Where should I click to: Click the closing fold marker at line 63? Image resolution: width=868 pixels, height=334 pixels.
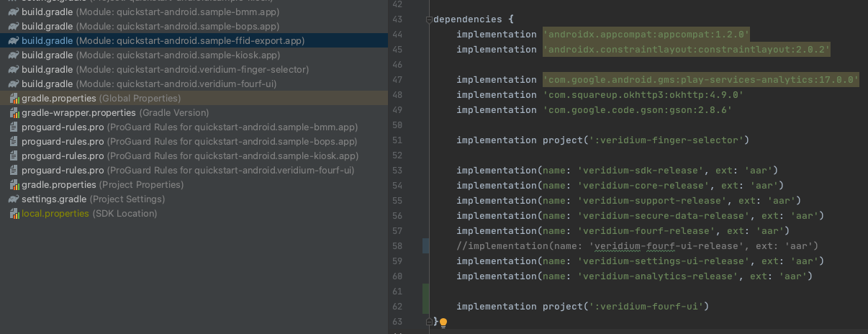pyautogui.click(x=429, y=321)
